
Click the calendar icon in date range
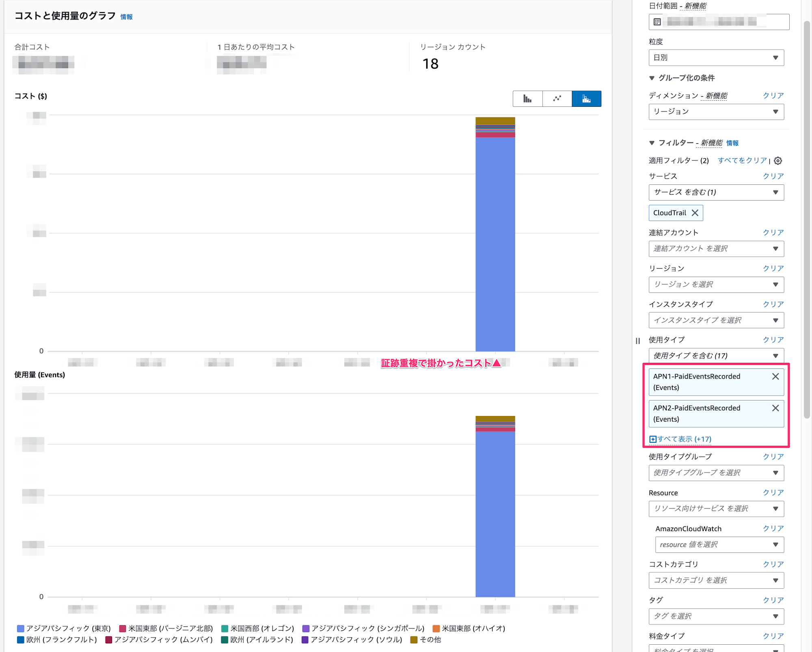coord(657,22)
